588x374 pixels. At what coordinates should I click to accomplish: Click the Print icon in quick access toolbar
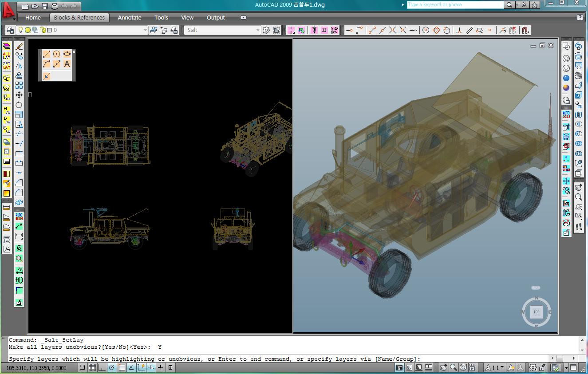click(x=55, y=6)
